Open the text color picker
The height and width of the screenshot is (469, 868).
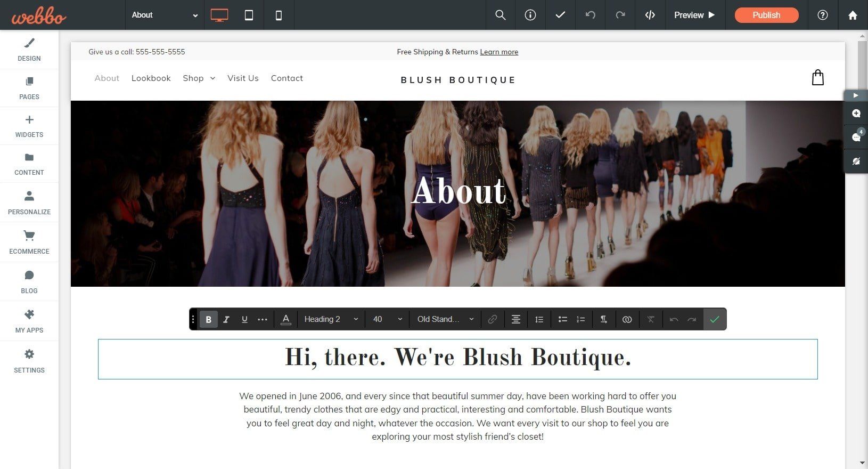pos(286,319)
